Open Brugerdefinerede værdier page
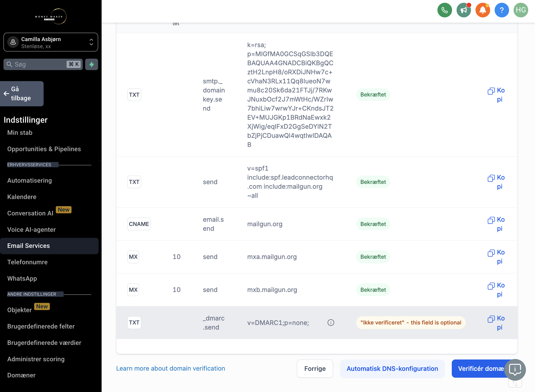 coord(44,343)
